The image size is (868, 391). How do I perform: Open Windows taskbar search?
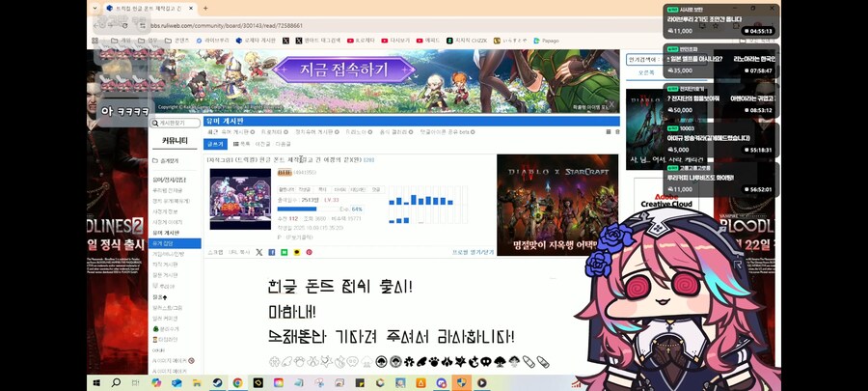click(x=116, y=382)
